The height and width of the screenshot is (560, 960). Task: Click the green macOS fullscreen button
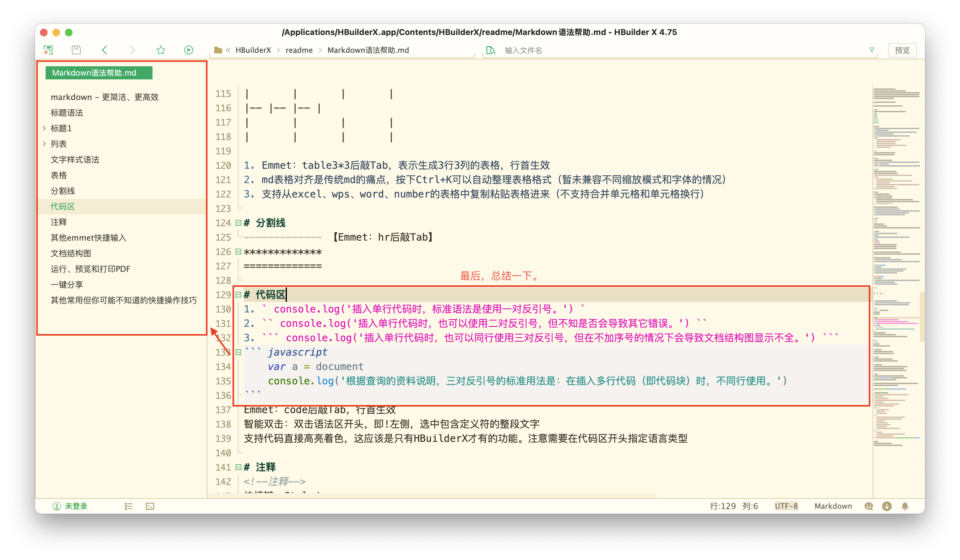[x=69, y=32]
